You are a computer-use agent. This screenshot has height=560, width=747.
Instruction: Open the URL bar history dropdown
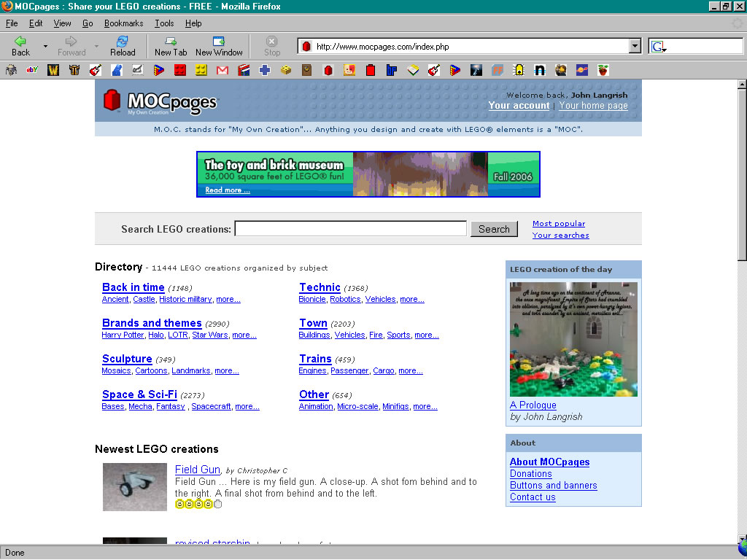coord(635,46)
